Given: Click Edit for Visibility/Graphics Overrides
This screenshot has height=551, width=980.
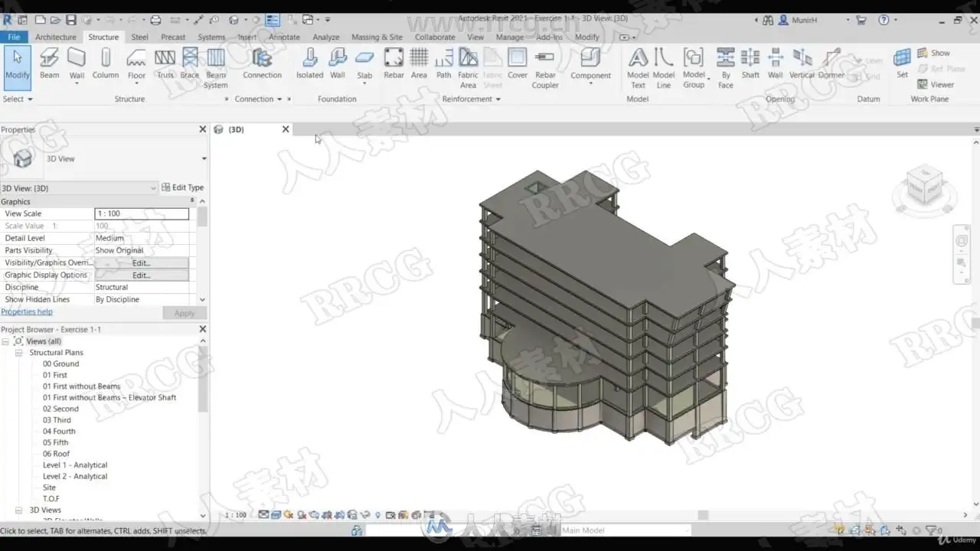Looking at the screenshot, I should click(142, 262).
